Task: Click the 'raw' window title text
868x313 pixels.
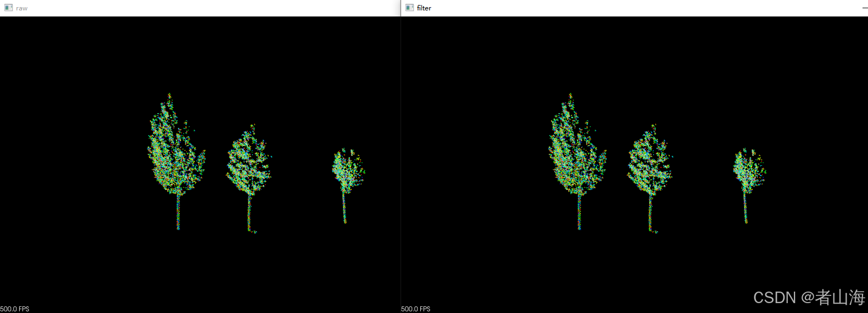Action: pos(22,8)
